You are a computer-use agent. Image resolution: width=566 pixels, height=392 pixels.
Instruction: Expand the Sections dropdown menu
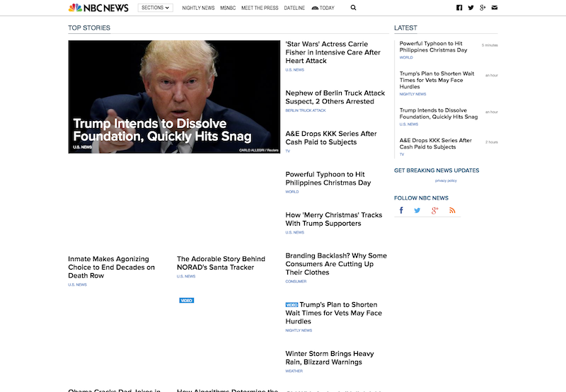[155, 8]
